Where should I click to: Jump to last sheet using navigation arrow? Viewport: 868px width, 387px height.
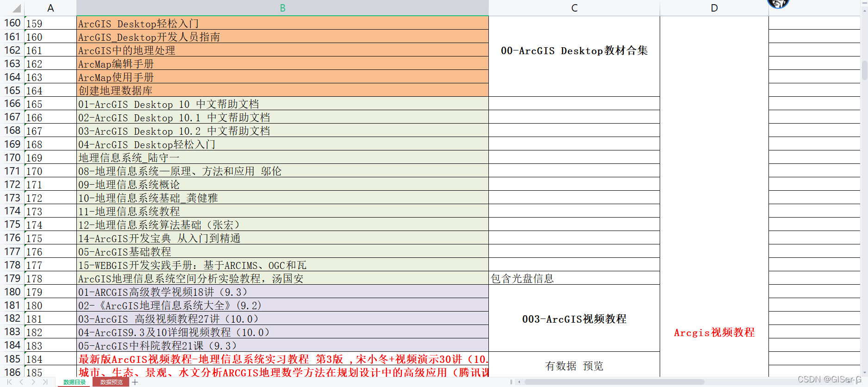[x=45, y=382]
